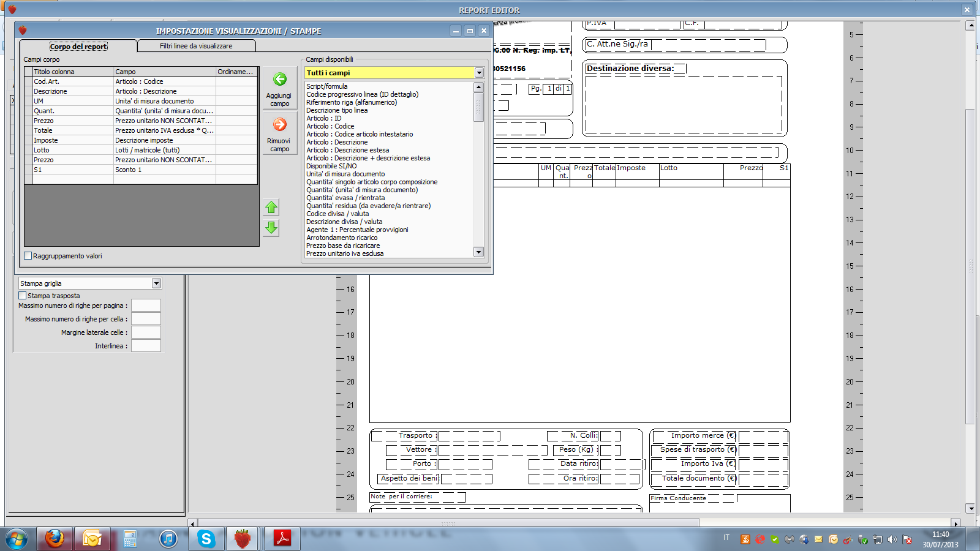The image size is (980, 551).
Task: Select Disponibile SI/NO field
Action: (331, 166)
